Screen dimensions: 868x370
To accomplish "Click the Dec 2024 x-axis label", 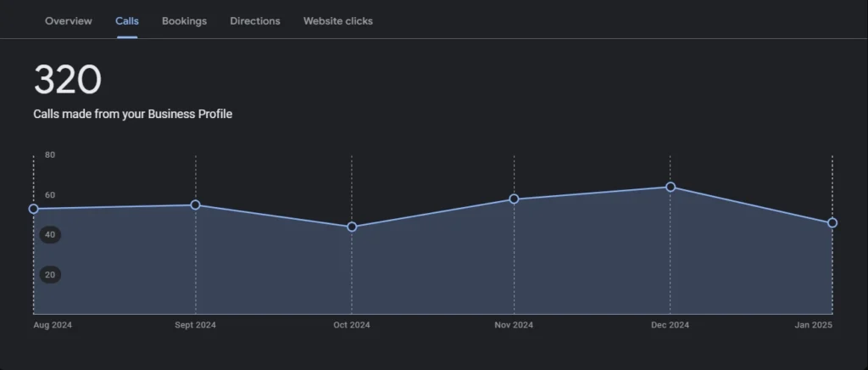I will [x=670, y=325].
